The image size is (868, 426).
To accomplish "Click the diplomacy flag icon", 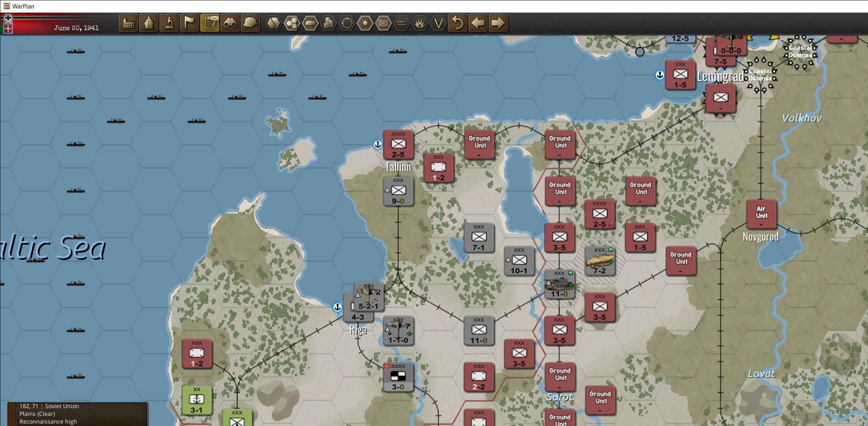I will 189,23.
